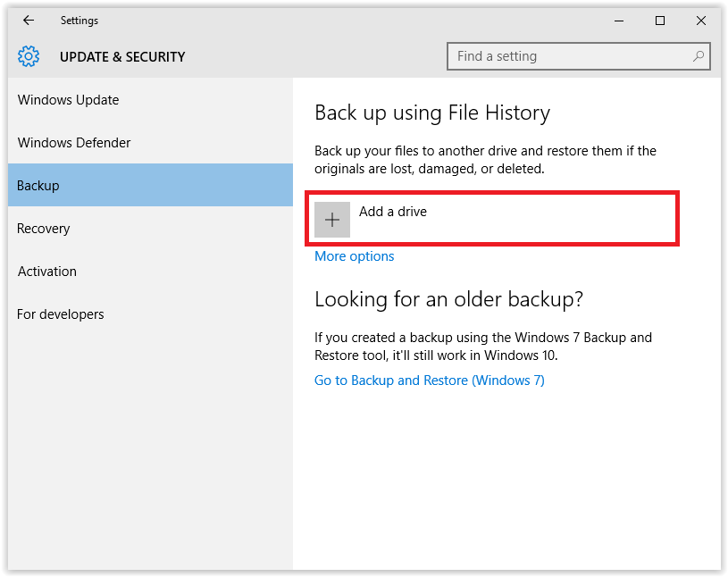Click the plus icon to add drive
The width and height of the screenshot is (728, 577).
pyautogui.click(x=332, y=220)
